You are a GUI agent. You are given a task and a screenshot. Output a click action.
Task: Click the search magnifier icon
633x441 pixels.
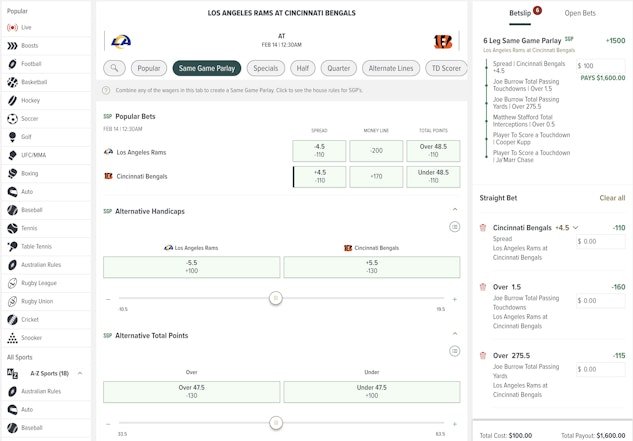[x=114, y=68]
